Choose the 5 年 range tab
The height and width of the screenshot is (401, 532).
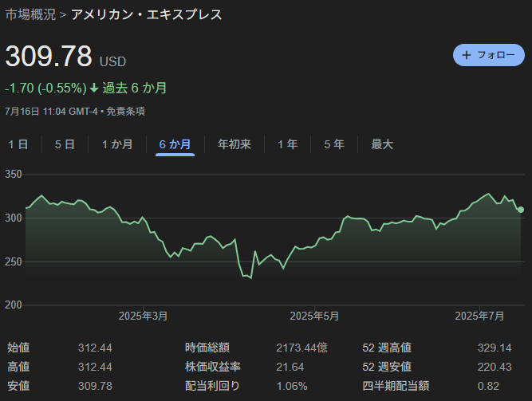tap(334, 144)
